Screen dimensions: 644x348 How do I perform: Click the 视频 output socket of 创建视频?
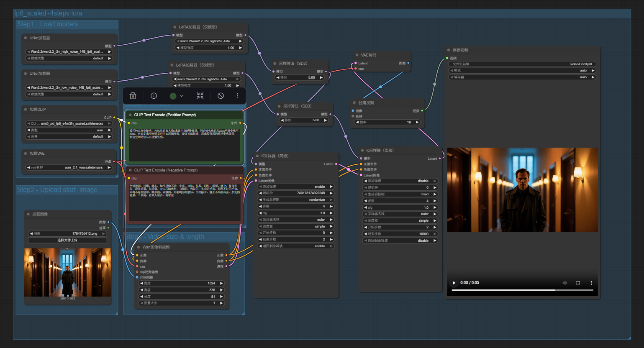click(x=422, y=111)
